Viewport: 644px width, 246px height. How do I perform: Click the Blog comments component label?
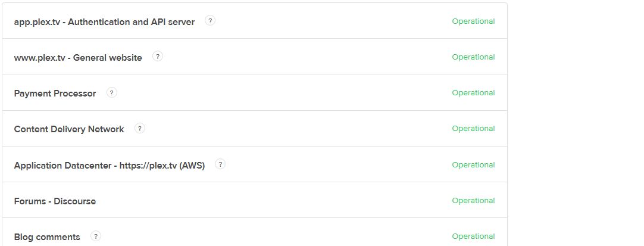click(x=47, y=237)
